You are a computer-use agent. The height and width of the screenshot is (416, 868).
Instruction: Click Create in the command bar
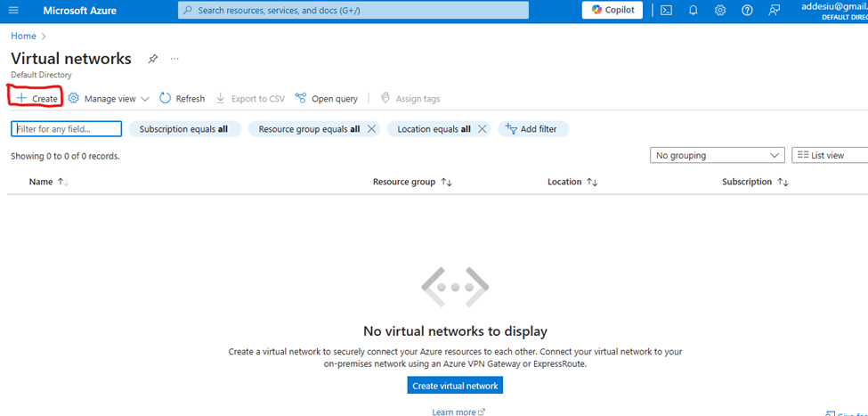click(x=37, y=98)
